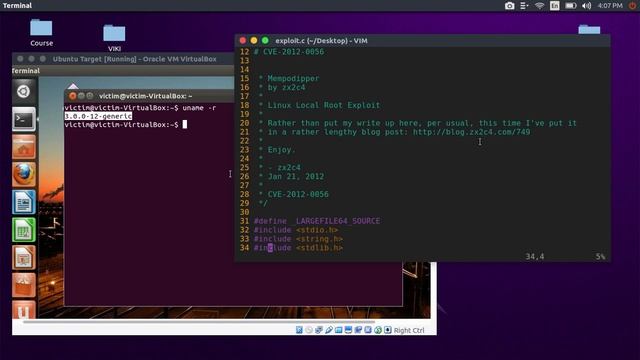Click the victim@victim-VirtualBox terminal title bar
The image size is (640, 360).
(x=149, y=96)
